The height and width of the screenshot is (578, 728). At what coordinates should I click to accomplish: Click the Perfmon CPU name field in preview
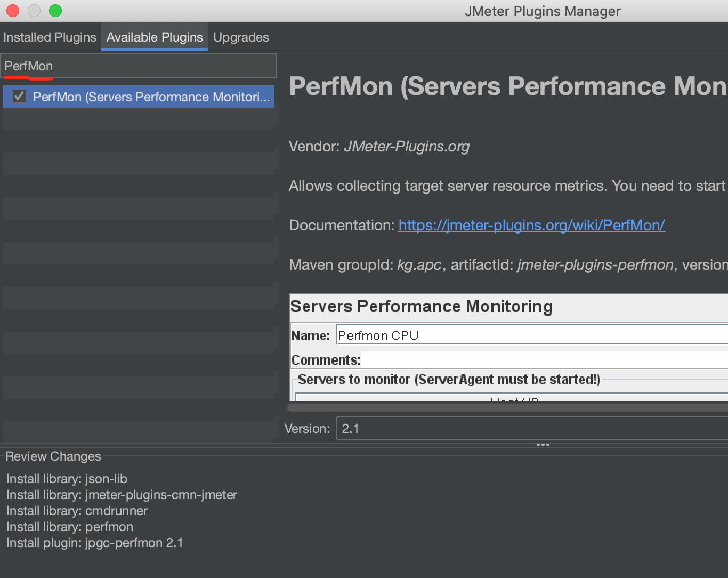point(377,335)
